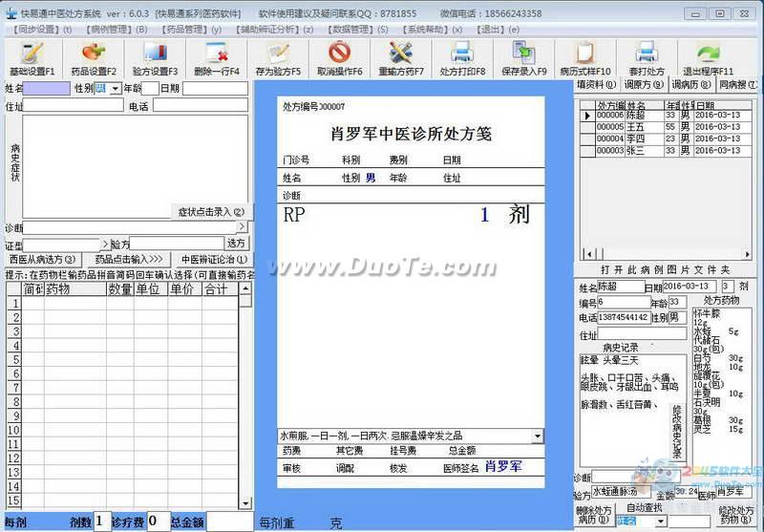Expand the prescription usage instructions dropdown
This screenshot has height=532, width=764.
click(537, 436)
